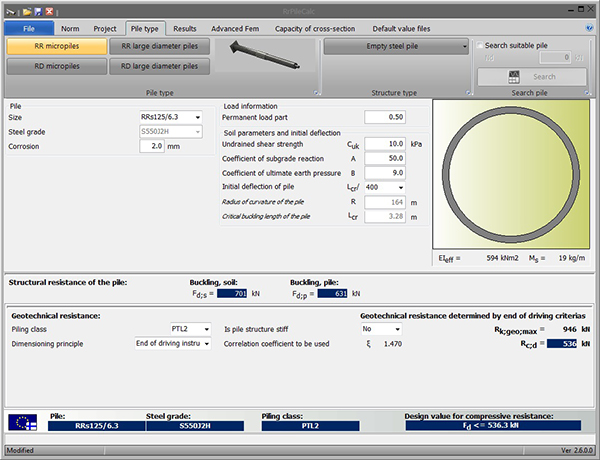Open the pile Size dropdown

click(x=197, y=117)
